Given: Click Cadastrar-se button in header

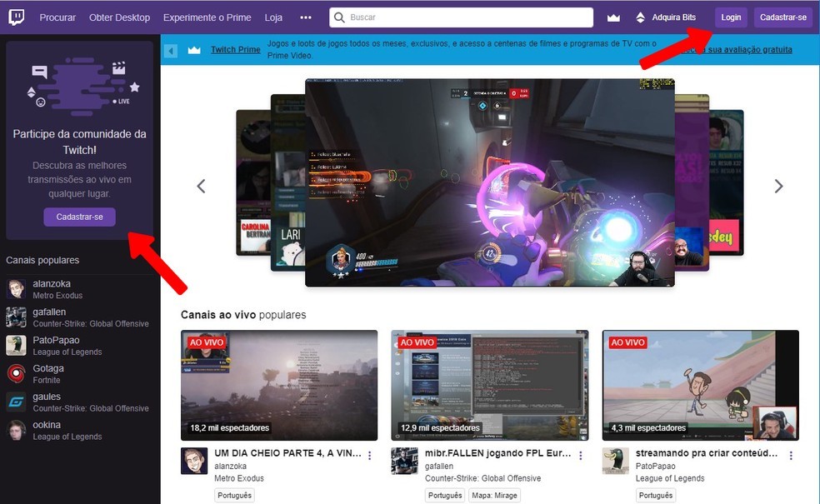Looking at the screenshot, I should point(782,17).
